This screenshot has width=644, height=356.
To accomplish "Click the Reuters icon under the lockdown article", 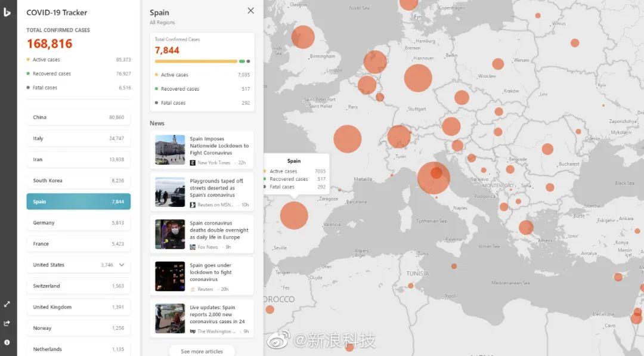I will coord(193,289).
